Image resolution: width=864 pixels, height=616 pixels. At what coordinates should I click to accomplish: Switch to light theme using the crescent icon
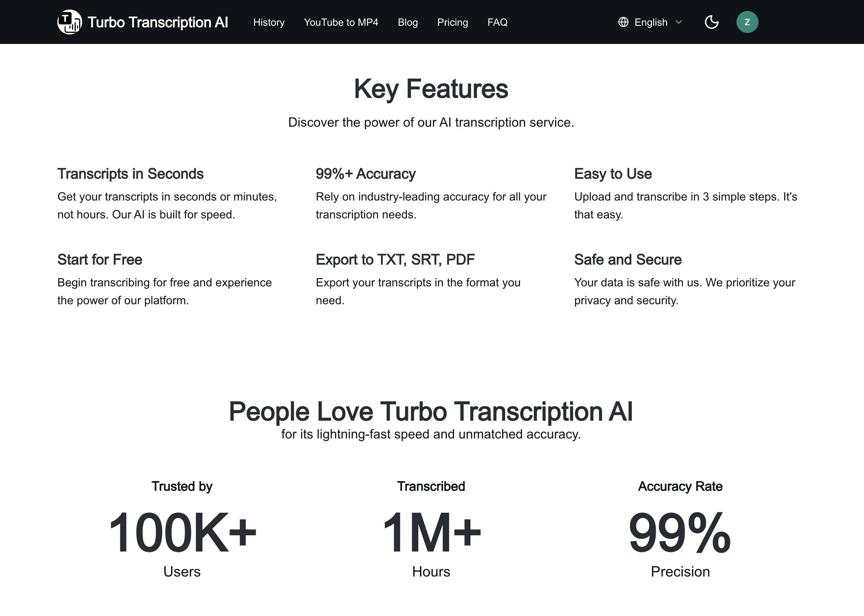tap(712, 22)
